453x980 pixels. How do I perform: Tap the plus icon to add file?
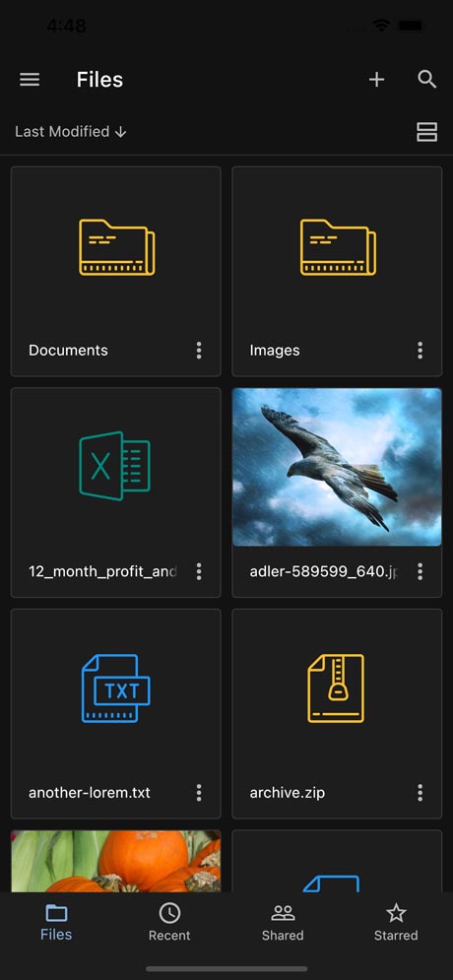tap(376, 80)
